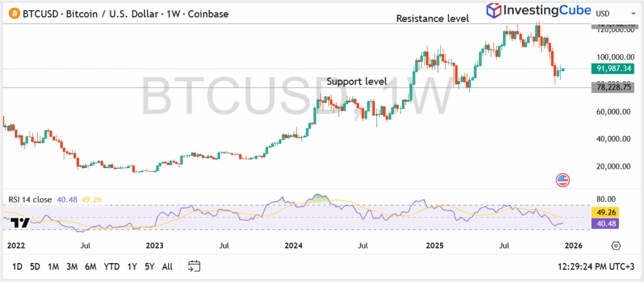Display the All time range
This screenshot has width=644, height=282.
[167, 266]
